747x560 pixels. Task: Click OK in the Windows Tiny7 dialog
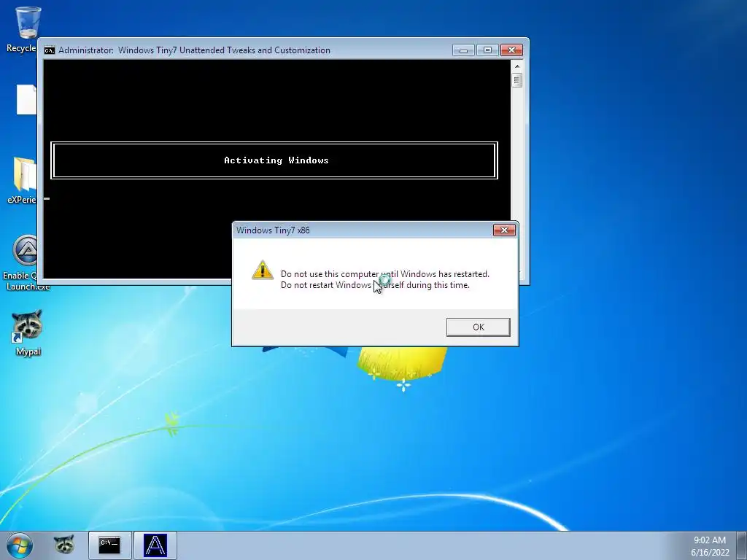(478, 327)
